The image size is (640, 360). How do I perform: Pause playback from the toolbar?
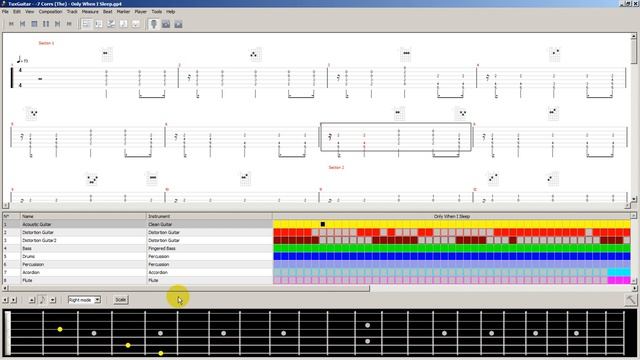[x=46, y=24]
